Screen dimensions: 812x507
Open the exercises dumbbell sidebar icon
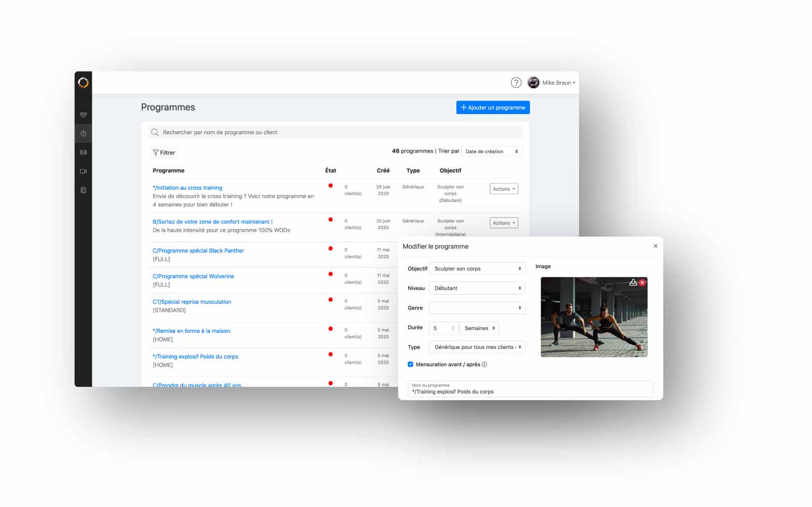(x=83, y=152)
